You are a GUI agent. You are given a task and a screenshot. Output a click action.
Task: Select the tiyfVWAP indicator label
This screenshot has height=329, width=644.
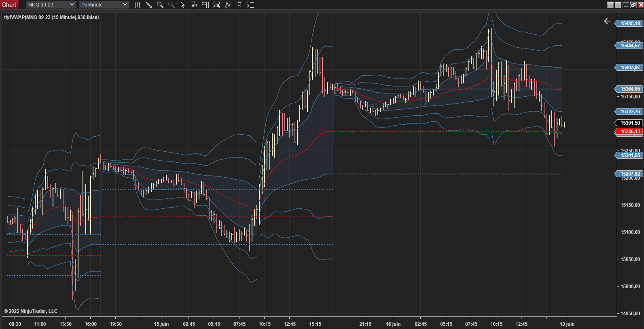pos(51,17)
